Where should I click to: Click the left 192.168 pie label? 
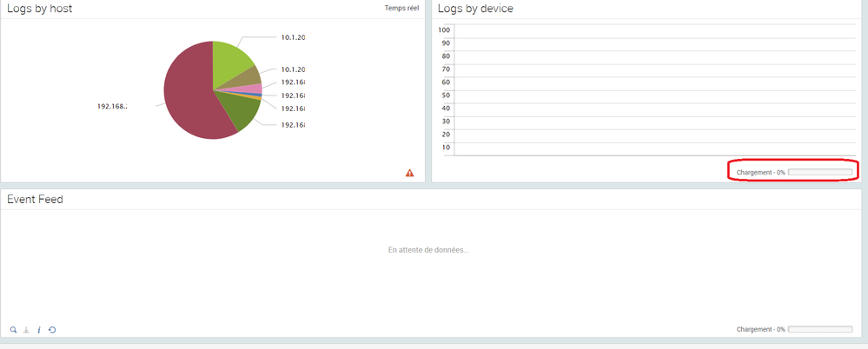click(x=114, y=107)
